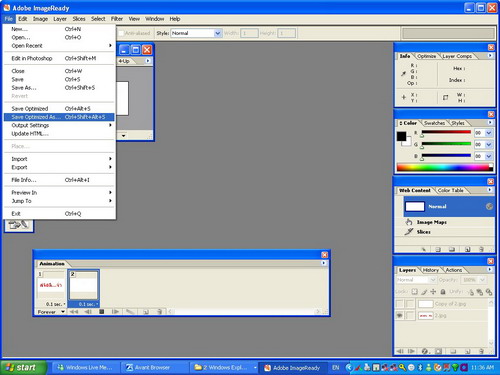The width and height of the screenshot is (500, 375).
Task: Select animation frame 1 thumbnail
Action: click(51, 285)
